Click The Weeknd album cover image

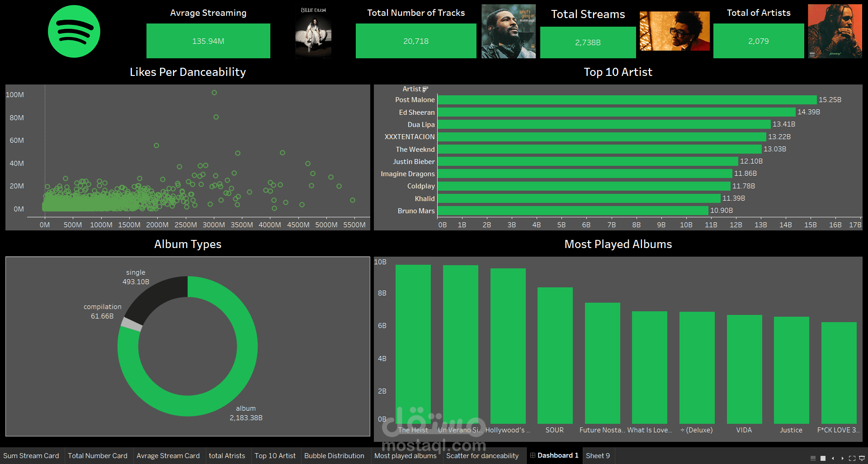click(x=675, y=31)
